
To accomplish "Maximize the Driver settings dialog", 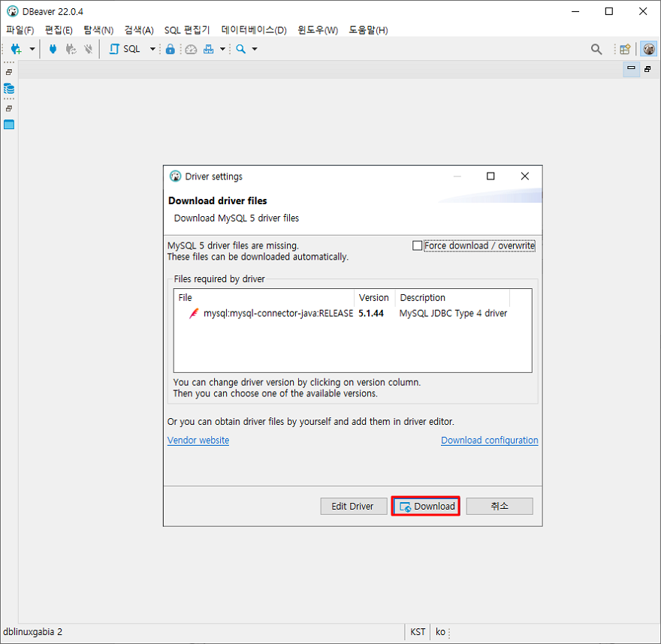I will tap(490, 176).
